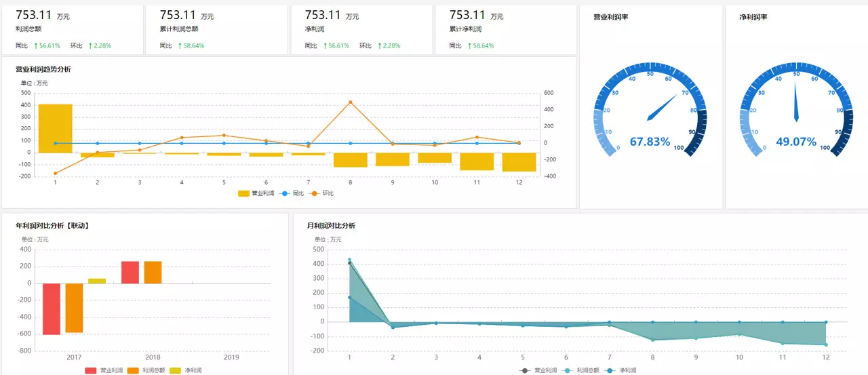Select the 年利润对比分析【联动】 chart title
Viewport: 868px width, 375px height.
pyautogui.click(x=53, y=226)
